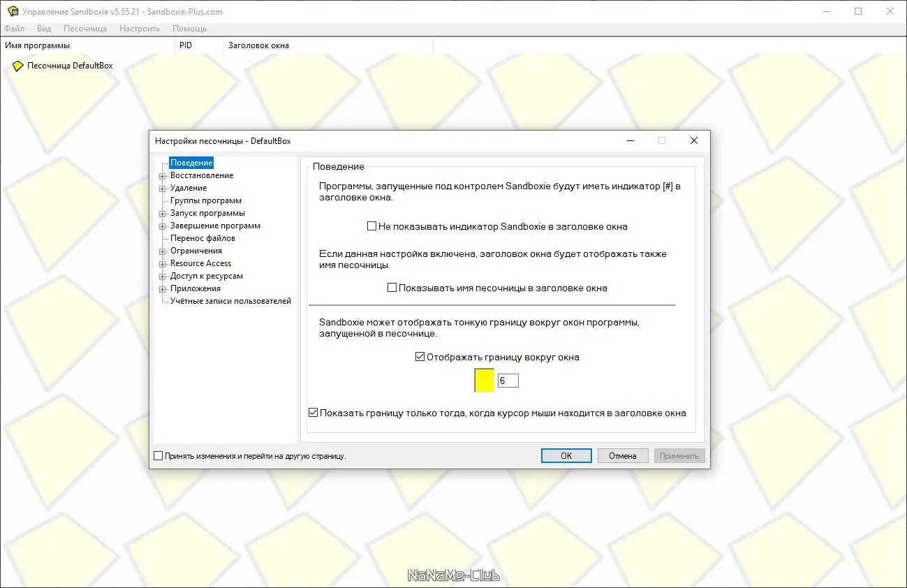Expand the Ограничения tree node

coord(162,251)
